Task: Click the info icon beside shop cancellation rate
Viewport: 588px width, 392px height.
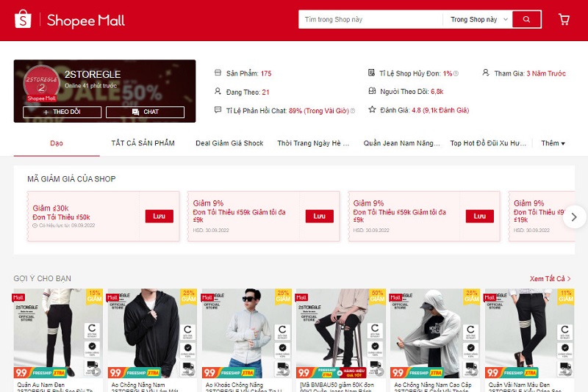Action: 456,73
